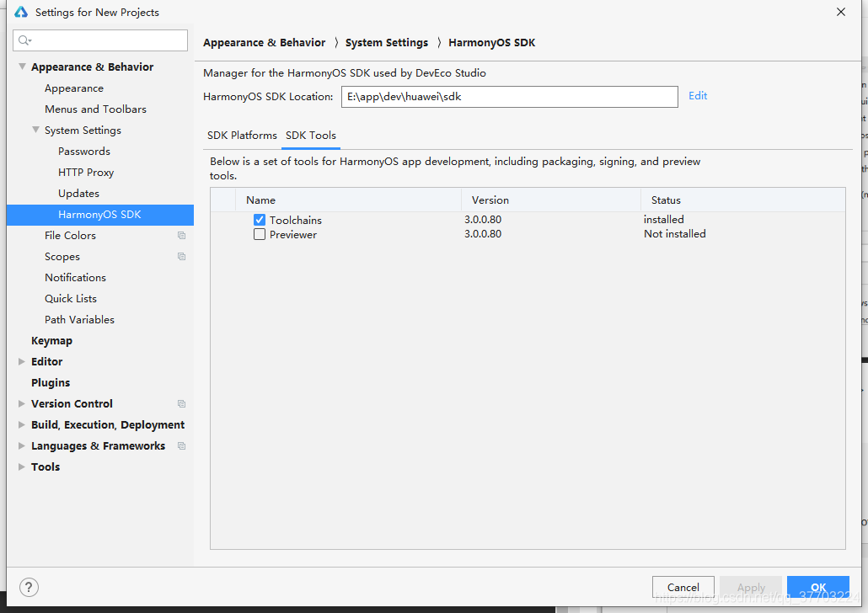Click the DevEco Studio logo in the title bar
The image size is (868, 613).
coord(21,12)
